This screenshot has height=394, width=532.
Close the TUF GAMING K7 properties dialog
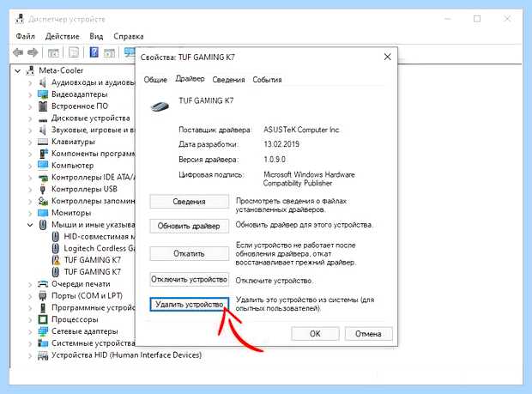[388, 57]
